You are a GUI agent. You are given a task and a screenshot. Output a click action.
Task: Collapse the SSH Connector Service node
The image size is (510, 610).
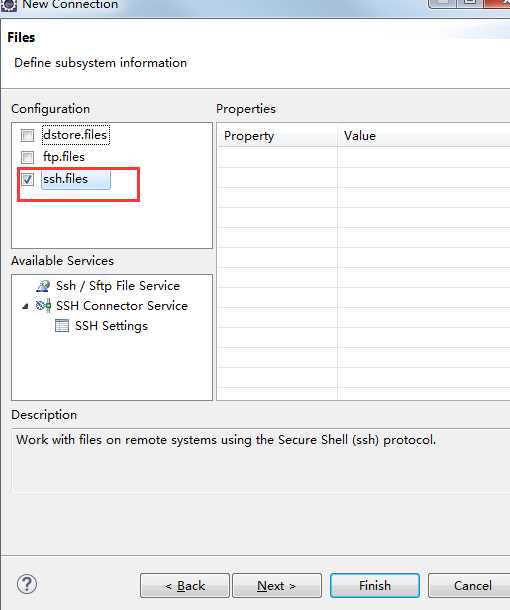pos(25,307)
